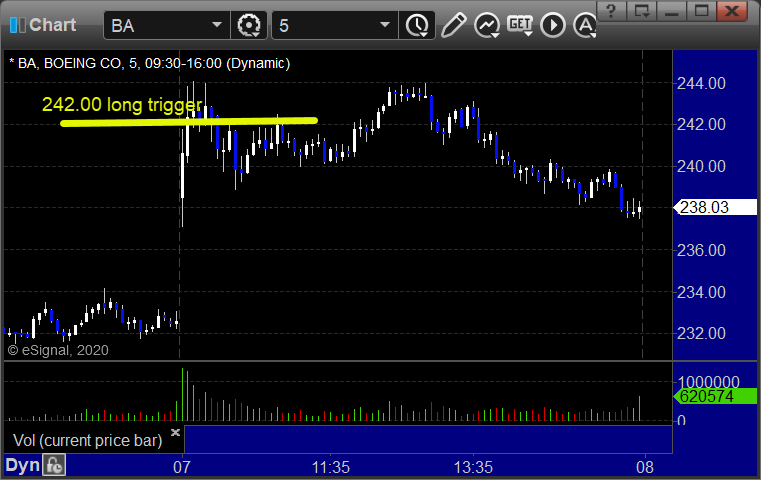Click the 236.00 price axis label
The image size is (761, 480).
point(701,250)
